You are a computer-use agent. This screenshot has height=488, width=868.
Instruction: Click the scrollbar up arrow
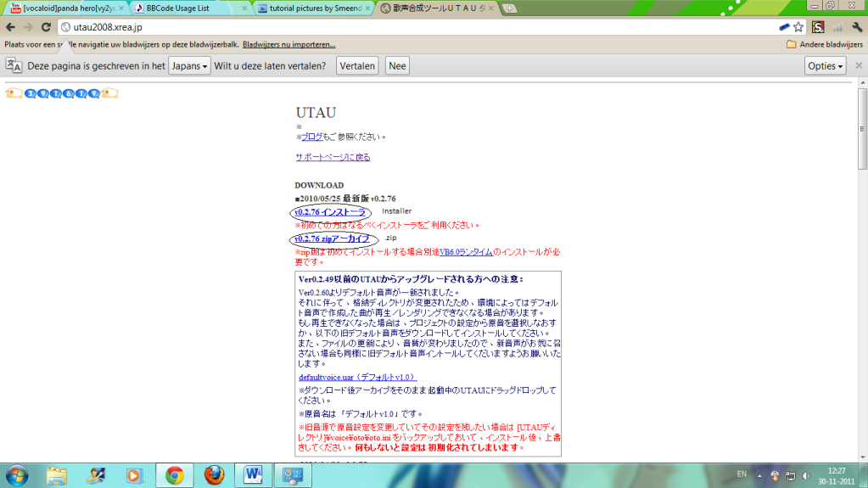click(862, 83)
